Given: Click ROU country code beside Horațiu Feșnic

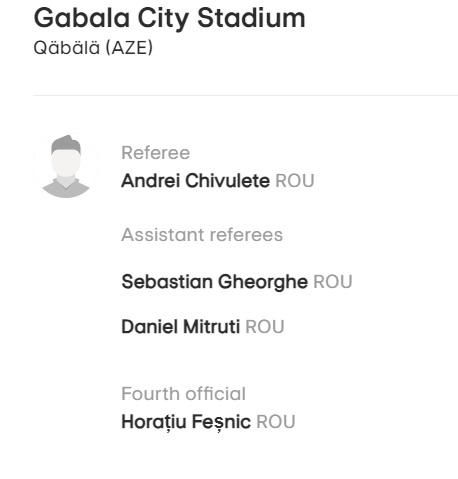Looking at the screenshot, I should coord(276,422).
